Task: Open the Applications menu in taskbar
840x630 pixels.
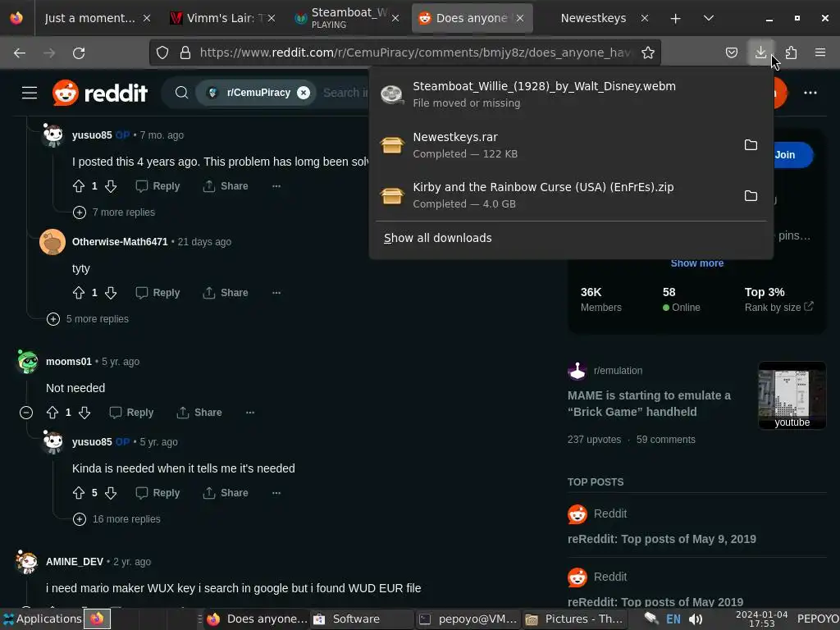Action: pyautogui.click(x=43, y=619)
